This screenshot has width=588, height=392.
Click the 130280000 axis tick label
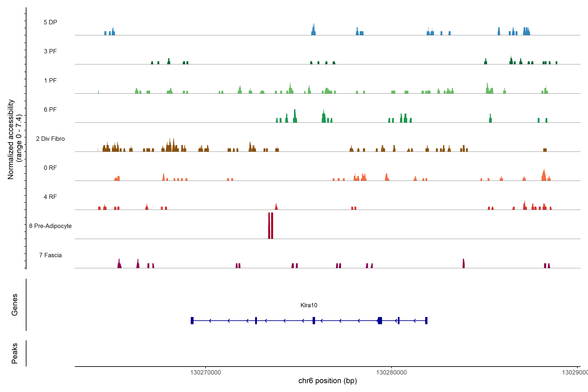pos(391,373)
